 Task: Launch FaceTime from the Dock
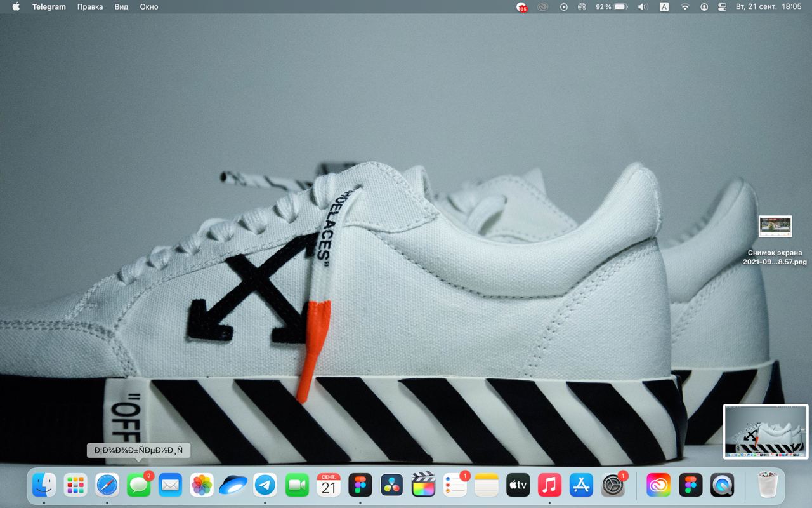click(297, 485)
